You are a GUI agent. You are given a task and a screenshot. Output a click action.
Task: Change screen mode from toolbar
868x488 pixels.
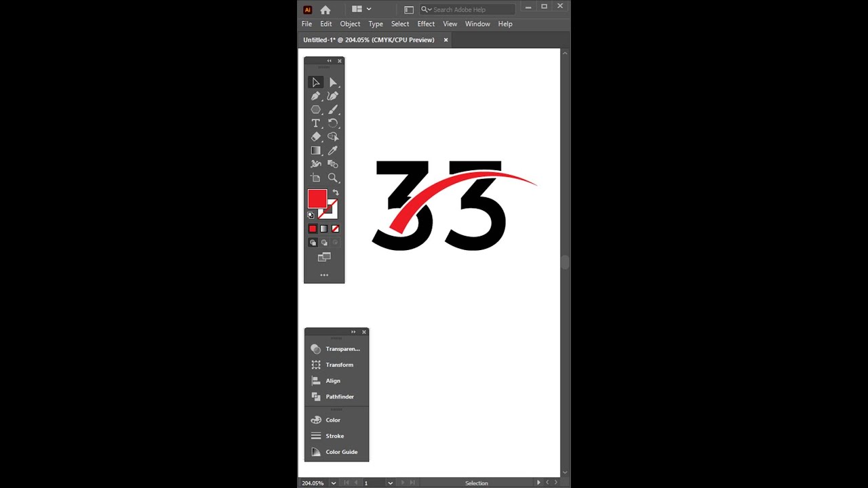tap(324, 257)
